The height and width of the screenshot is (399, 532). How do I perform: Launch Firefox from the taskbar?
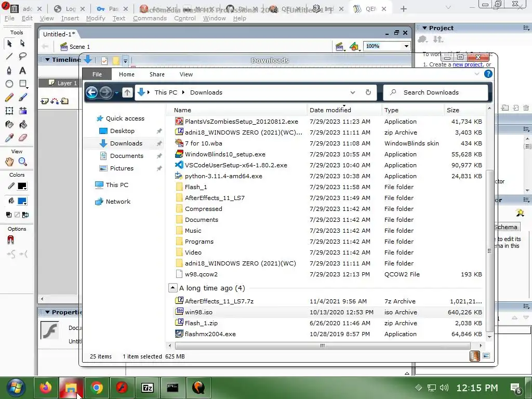(46, 388)
